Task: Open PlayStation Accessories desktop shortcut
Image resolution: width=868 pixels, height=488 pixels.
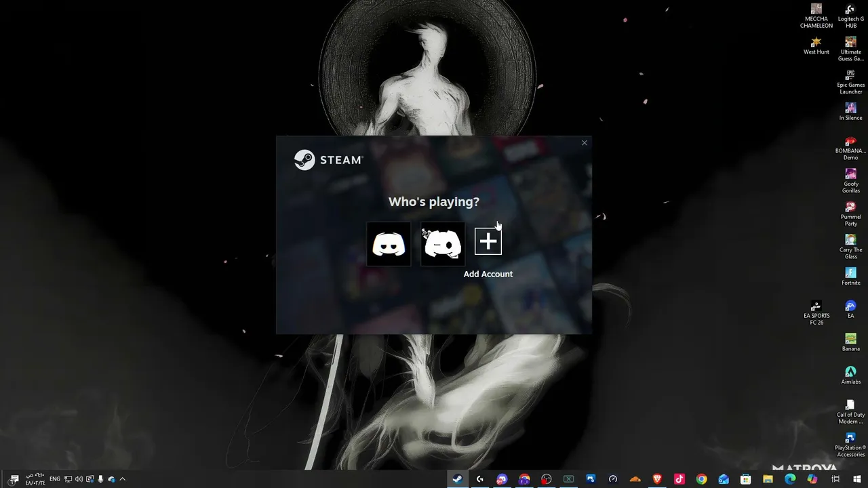Action: point(850,445)
